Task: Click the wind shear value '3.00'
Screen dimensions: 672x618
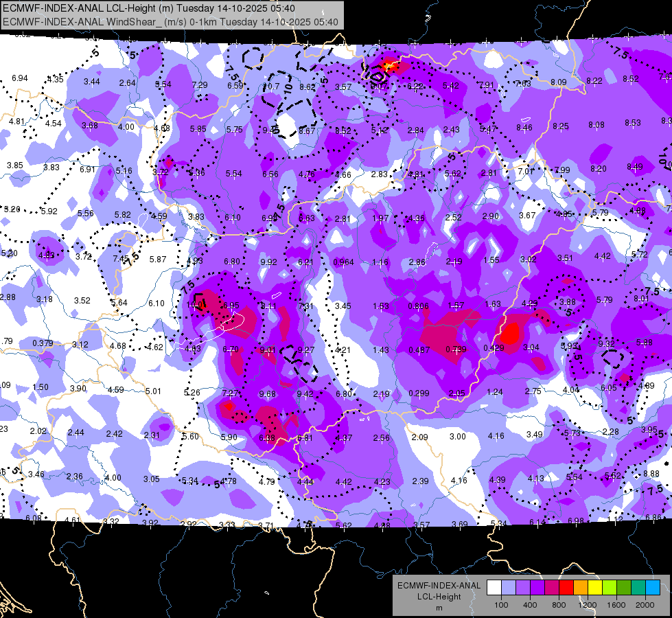Action: coord(458,437)
